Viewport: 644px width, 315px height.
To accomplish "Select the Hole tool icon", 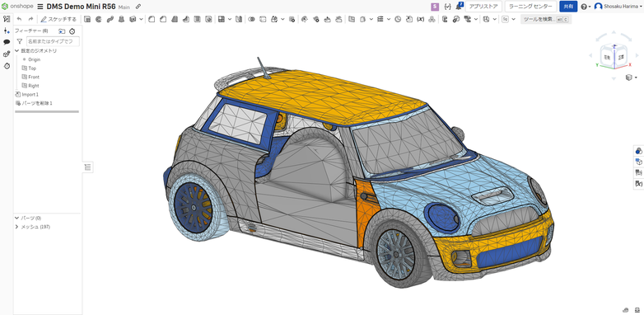I will pos(208,19).
